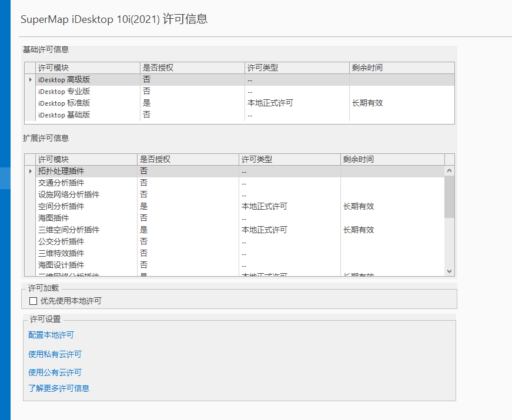Viewport: 512px width, 420px height.
Task: Click 许可类型 header in 扩展许可信息 table
Action: 290,160
